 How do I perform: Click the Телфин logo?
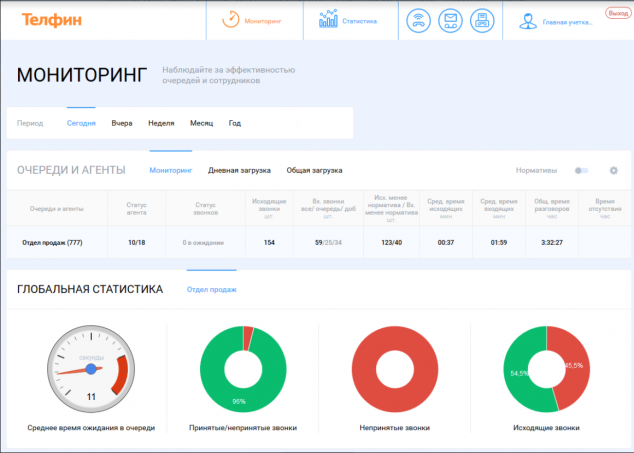pos(52,20)
